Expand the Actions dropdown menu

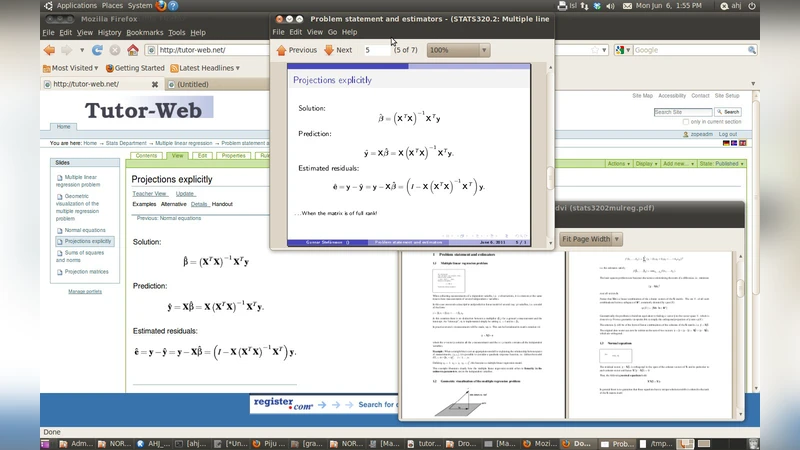617,163
